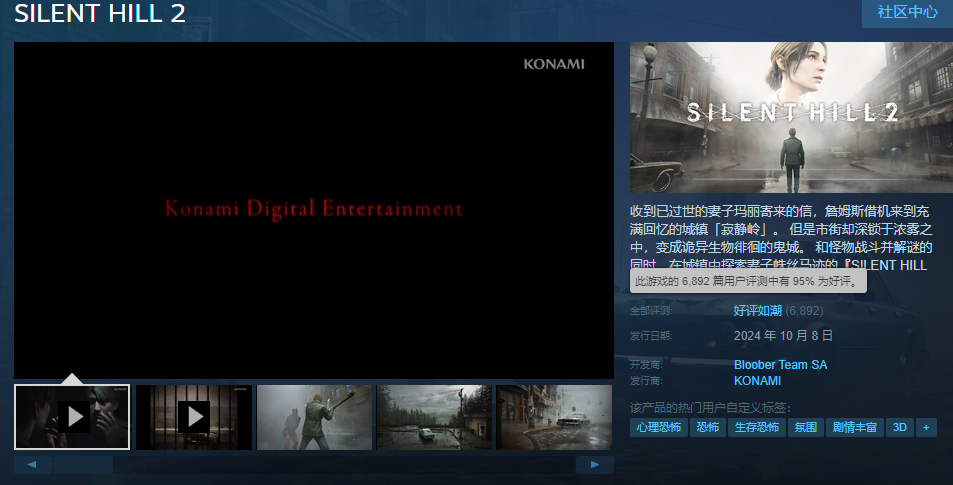Click the right arrow of thumbnail strip

[x=594, y=464]
